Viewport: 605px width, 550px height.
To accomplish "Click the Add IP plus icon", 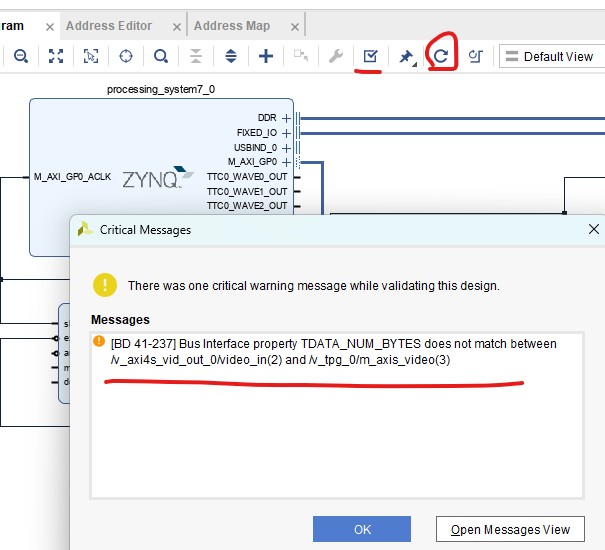I will 266,57.
